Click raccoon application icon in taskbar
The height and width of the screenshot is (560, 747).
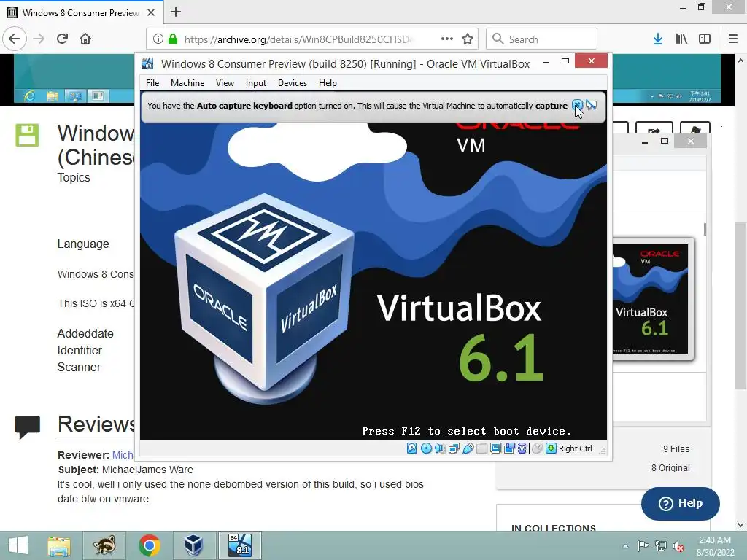tap(104, 545)
